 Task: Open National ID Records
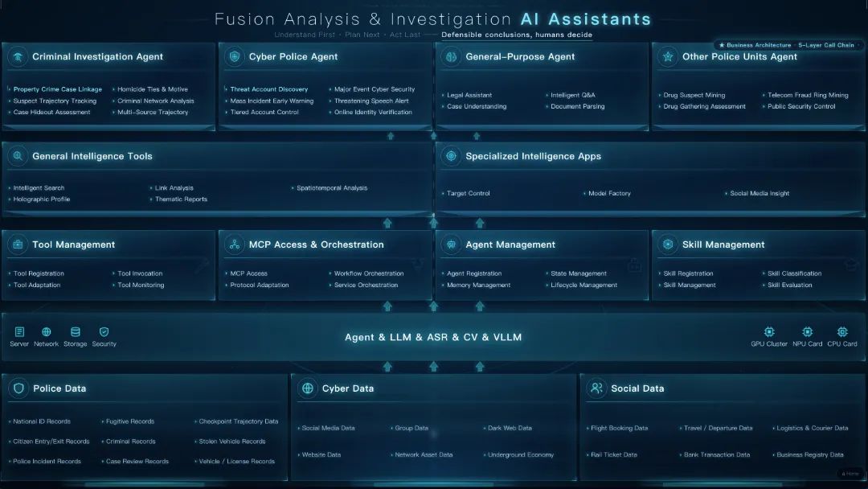42,421
